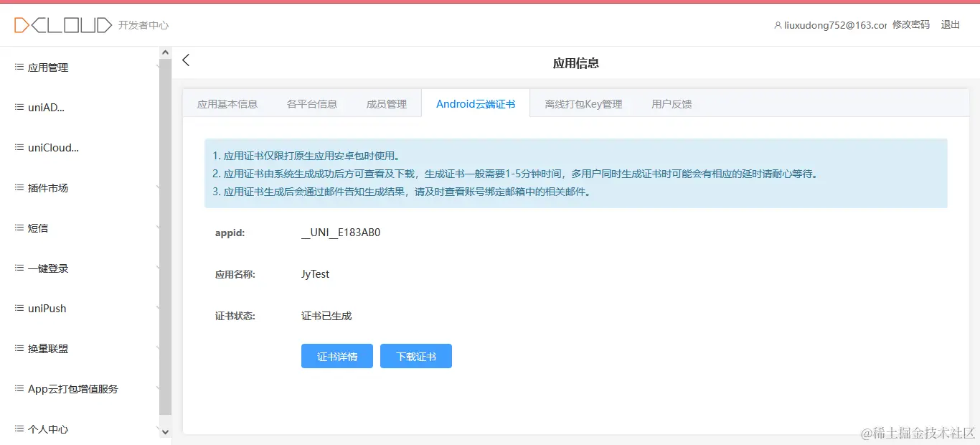Click the 应用名称: field label

[x=235, y=274]
